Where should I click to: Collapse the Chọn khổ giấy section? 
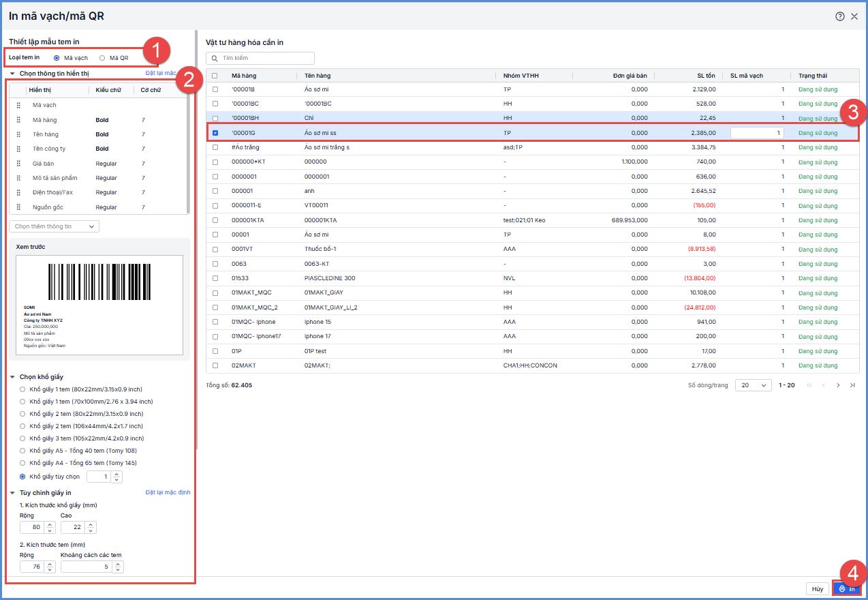pos(13,377)
